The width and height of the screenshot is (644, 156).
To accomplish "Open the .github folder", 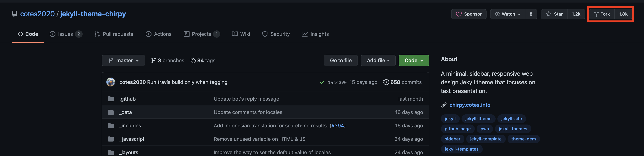I will coord(128,99).
